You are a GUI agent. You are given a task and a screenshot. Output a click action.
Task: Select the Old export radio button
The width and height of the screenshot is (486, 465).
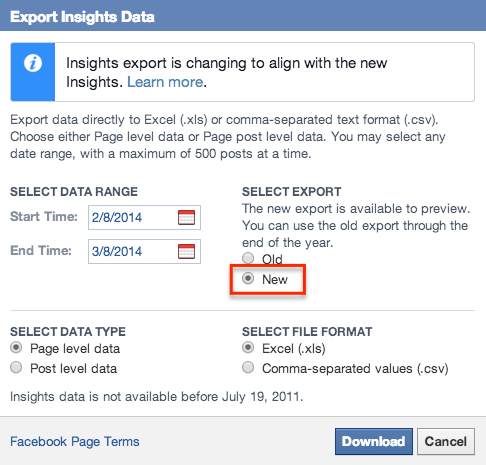(x=248, y=258)
